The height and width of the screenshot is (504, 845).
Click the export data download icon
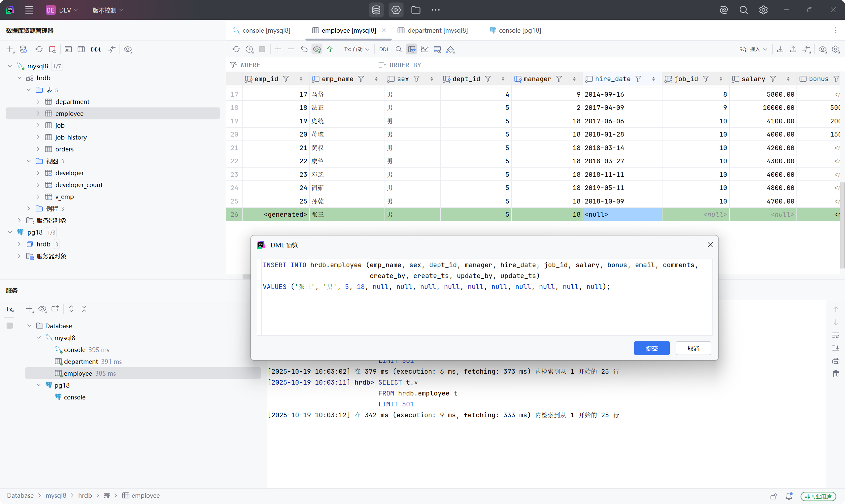point(780,49)
